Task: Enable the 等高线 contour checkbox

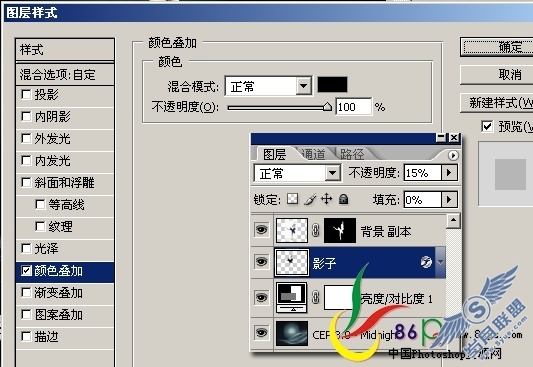Action: click(40, 204)
